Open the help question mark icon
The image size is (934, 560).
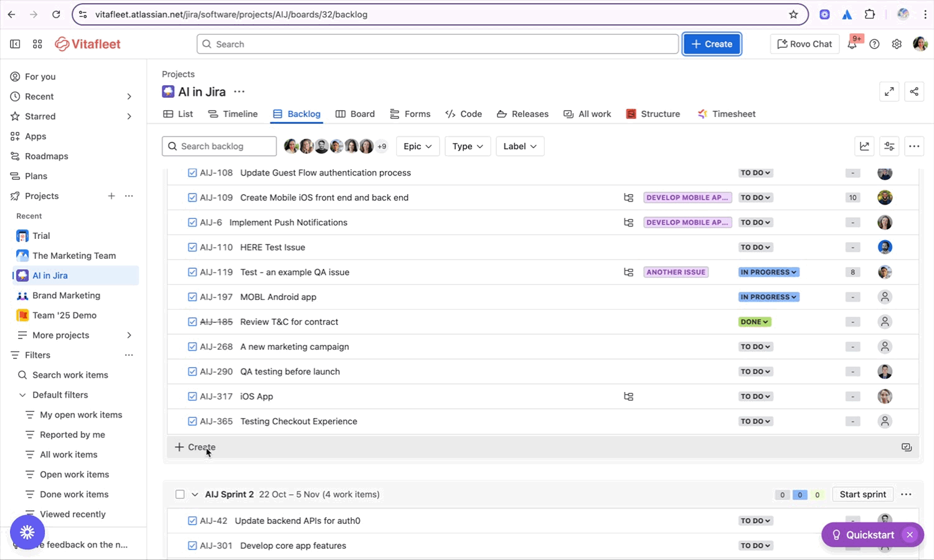[x=874, y=44]
